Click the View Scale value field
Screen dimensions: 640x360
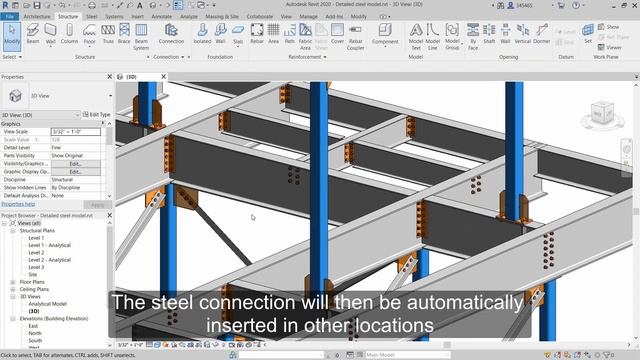pyautogui.click(x=76, y=132)
